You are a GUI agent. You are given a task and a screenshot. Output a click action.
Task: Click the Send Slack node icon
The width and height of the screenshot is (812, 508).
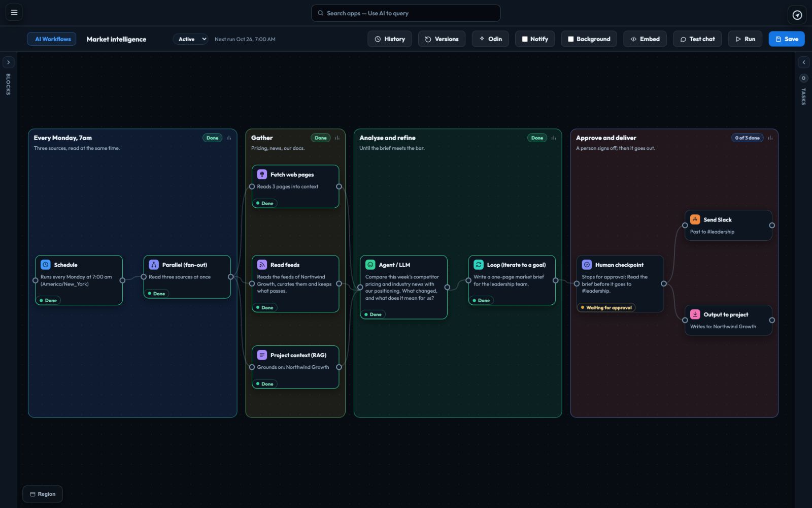695,219
